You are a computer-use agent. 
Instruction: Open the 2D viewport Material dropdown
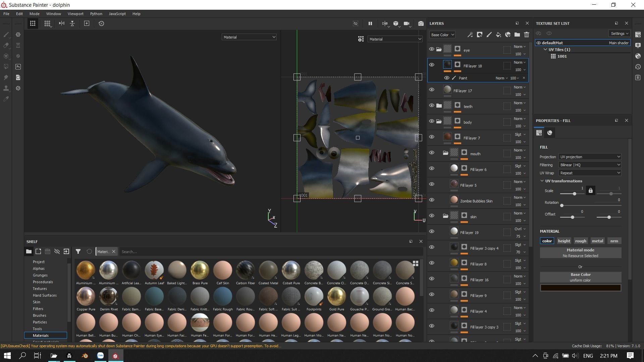[395, 39]
